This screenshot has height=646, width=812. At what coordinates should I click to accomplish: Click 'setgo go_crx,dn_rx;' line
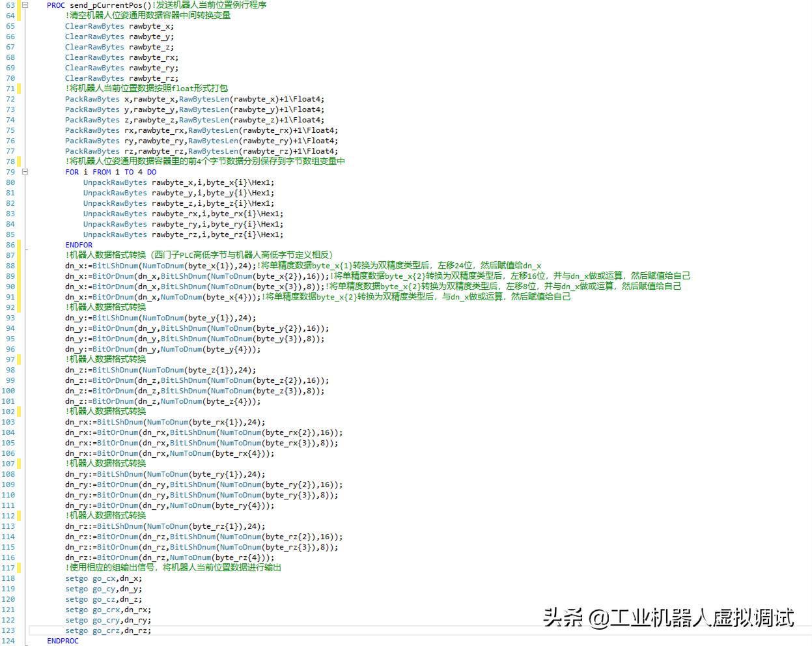point(108,610)
